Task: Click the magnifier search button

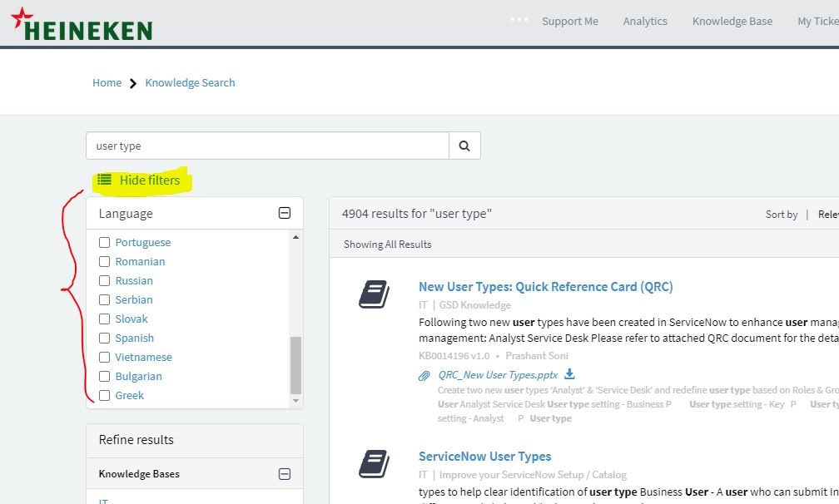Action: (464, 146)
